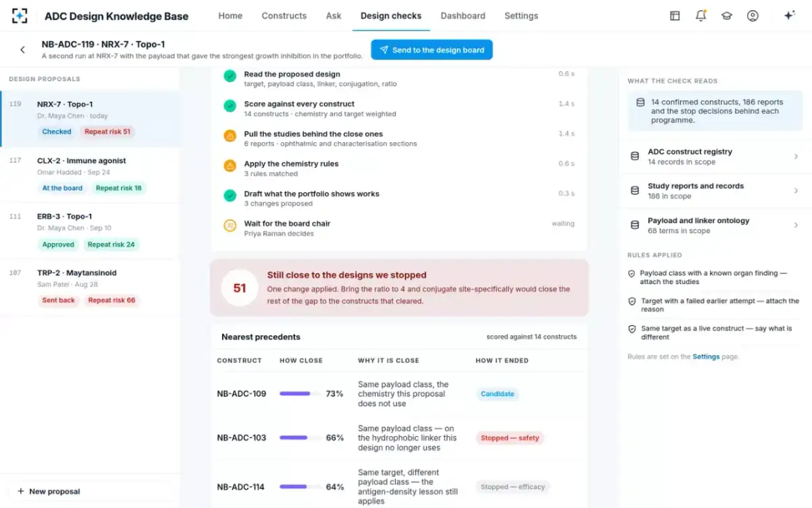Click the database icon in the confirmed constructs summary
Viewport: 812px width, 508px height.
pyautogui.click(x=640, y=102)
